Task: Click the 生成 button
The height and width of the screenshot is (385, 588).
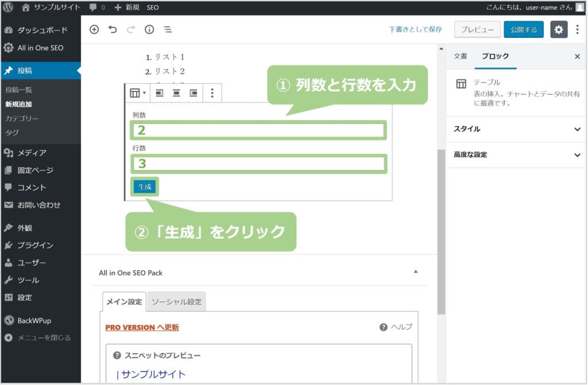Action: 144,187
